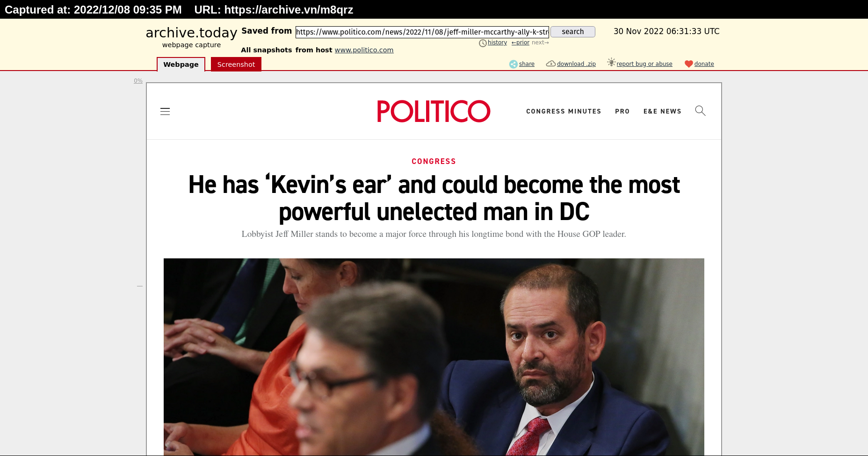
Task: Click the download cloud icon
Action: [x=551, y=64]
